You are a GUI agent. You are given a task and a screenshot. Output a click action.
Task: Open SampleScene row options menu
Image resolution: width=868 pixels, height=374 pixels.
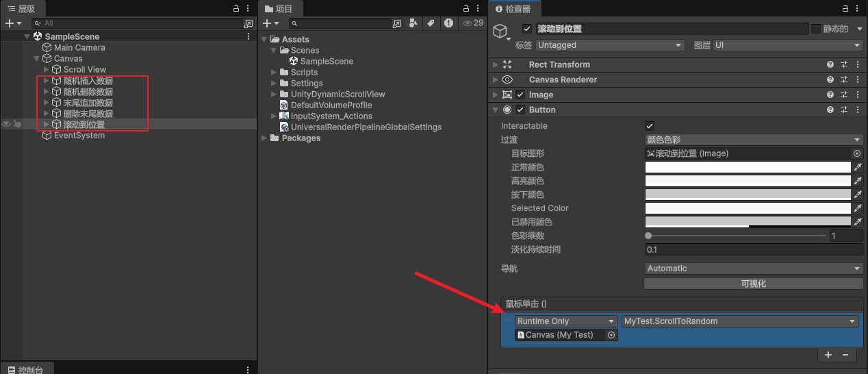248,36
